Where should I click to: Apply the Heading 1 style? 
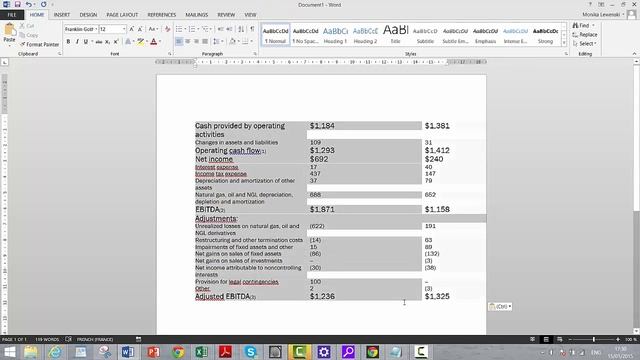pos(335,35)
